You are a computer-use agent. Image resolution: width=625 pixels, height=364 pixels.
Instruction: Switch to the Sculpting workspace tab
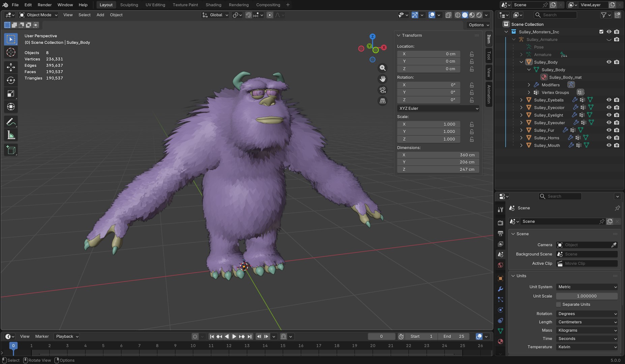(129, 5)
